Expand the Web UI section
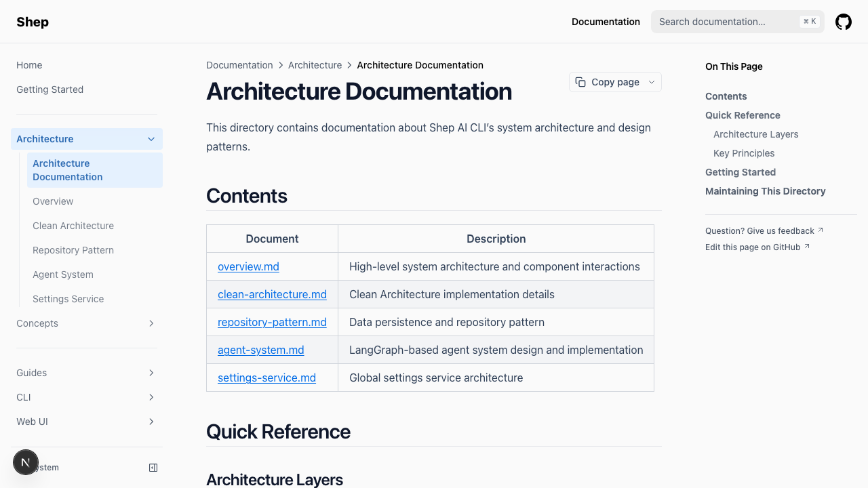This screenshot has width=868, height=488. (x=87, y=422)
